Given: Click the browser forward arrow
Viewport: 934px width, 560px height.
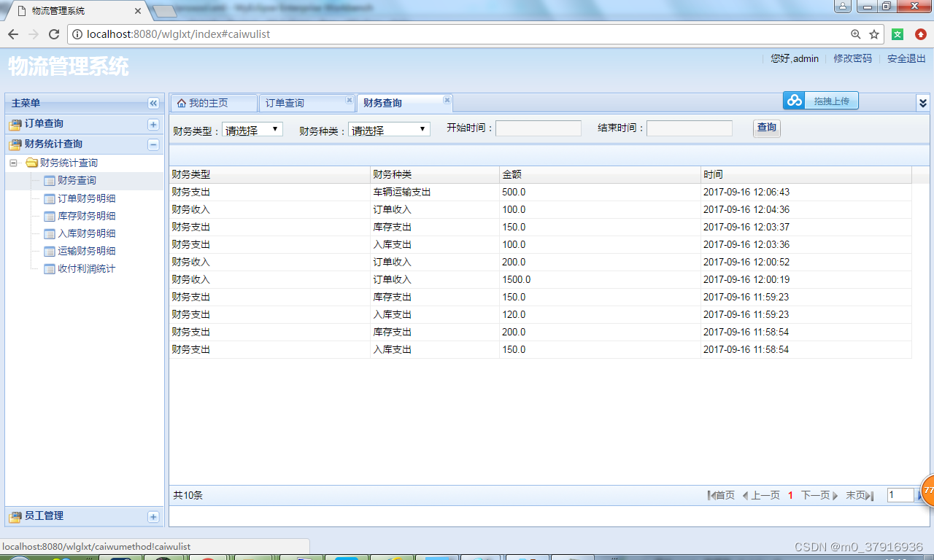Looking at the screenshot, I should (x=34, y=34).
